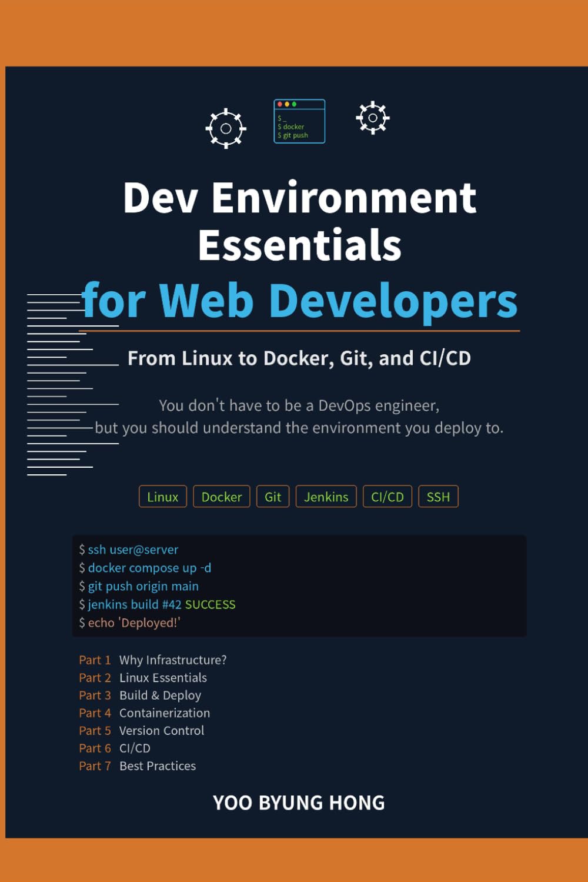Screen dimensions: 588x882
Task: Select the Git tag
Action: (x=273, y=497)
